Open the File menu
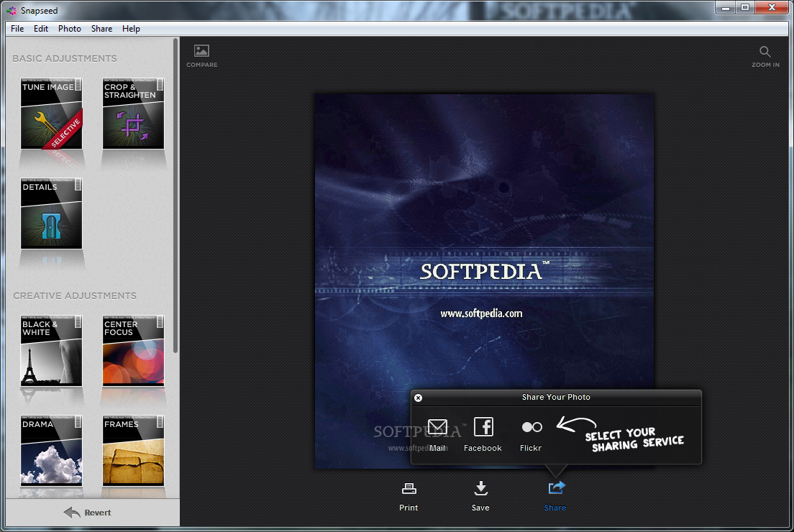The image size is (794, 532). (17, 29)
